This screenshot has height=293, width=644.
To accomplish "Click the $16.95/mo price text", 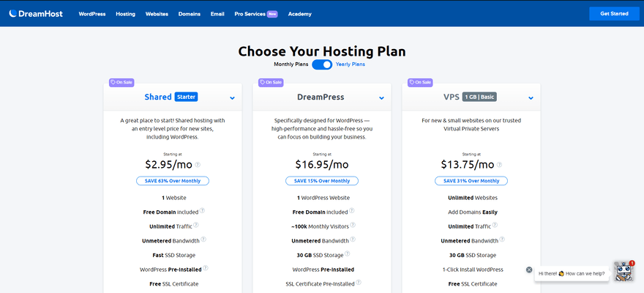I will pyautogui.click(x=322, y=164).
